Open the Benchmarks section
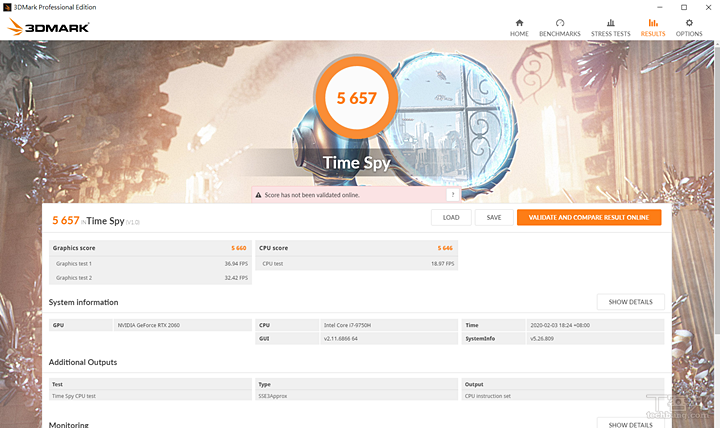720x428 pixels. click(559, 27)
